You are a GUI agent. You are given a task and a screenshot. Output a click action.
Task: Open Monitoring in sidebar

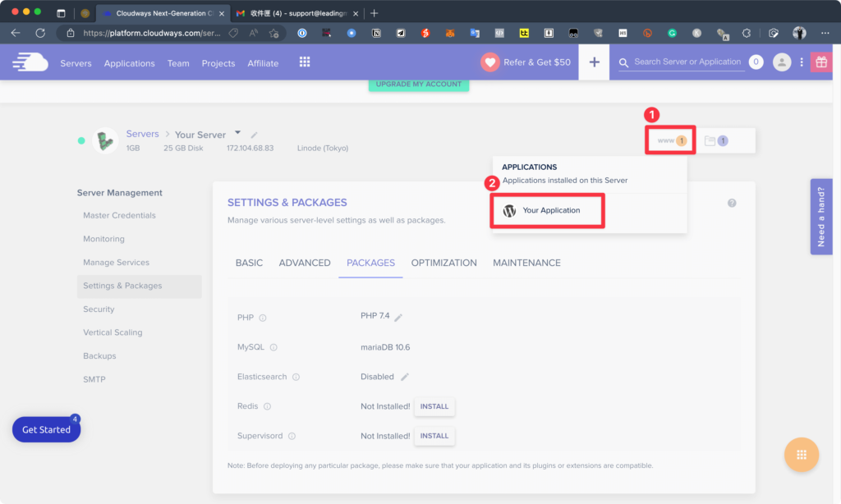point(103,239)
